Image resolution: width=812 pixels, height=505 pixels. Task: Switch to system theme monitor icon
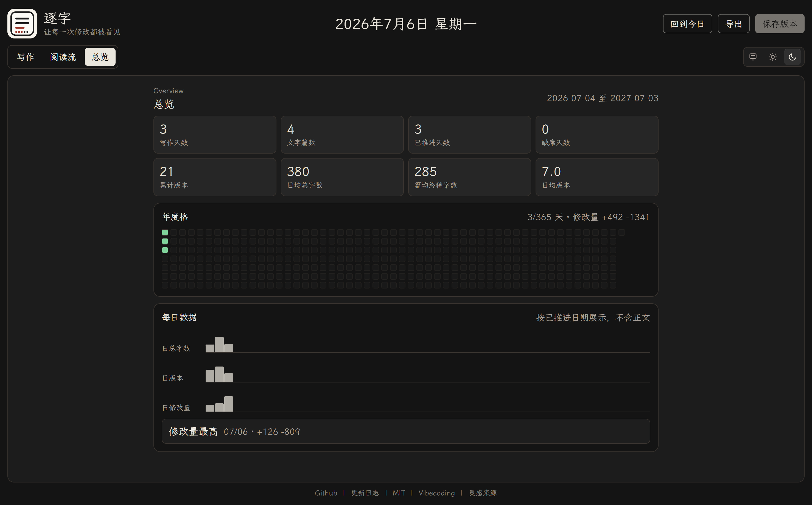[x=753, y=57]
